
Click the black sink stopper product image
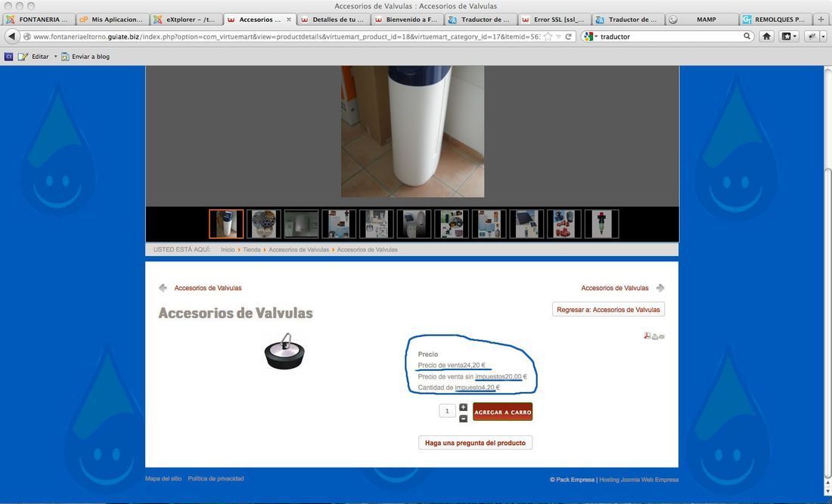pyautogui.click(x=285, y=351)
